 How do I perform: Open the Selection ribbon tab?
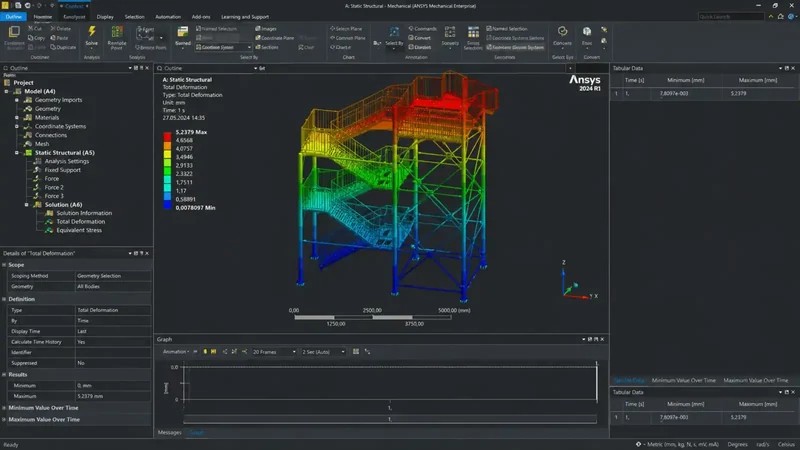point(135,17)
